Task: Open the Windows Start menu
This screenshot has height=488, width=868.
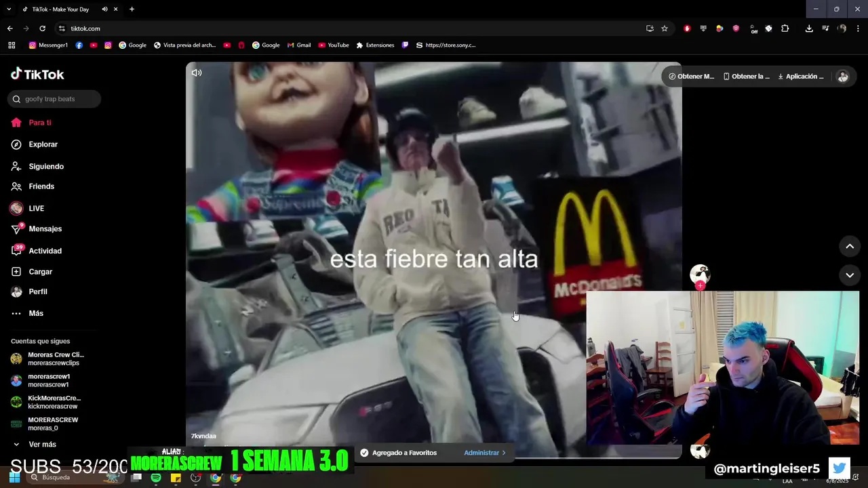Action: point(14,478)
